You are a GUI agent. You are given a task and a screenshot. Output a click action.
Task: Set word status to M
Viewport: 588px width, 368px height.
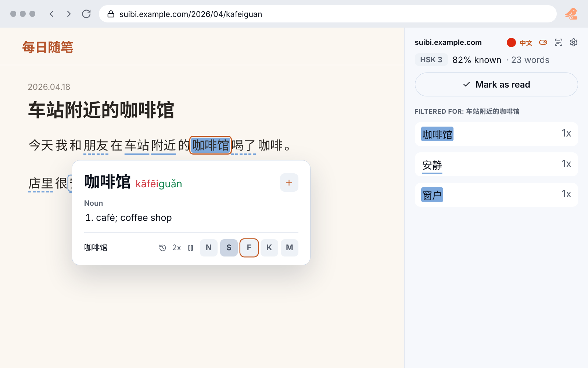[x=290, y=248]
